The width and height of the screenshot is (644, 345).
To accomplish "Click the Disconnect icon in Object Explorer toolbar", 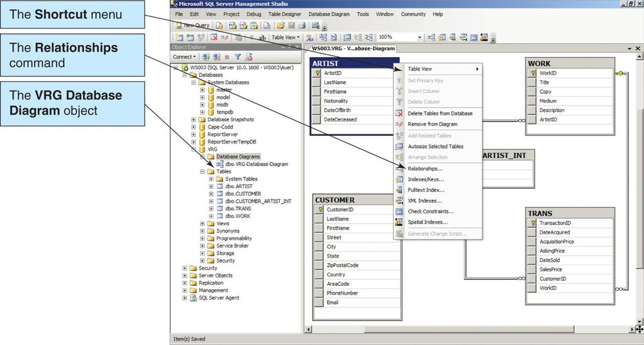I will point(216,57).
